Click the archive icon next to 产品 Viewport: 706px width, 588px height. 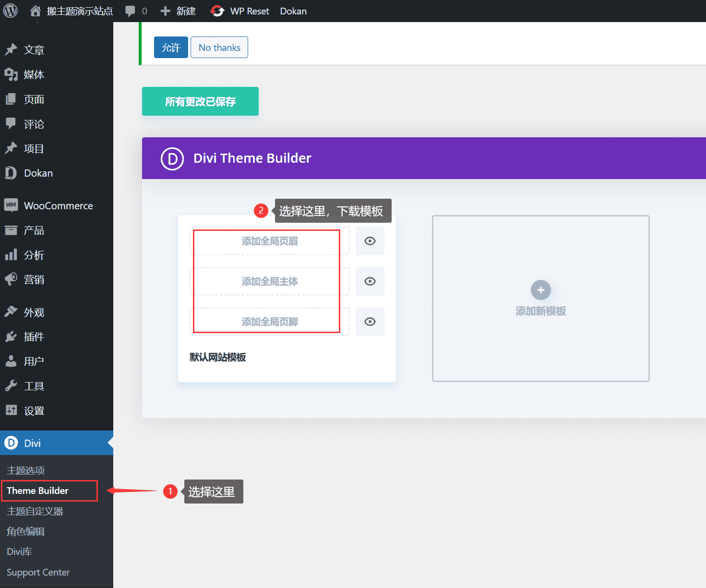[x=11, y=230]
